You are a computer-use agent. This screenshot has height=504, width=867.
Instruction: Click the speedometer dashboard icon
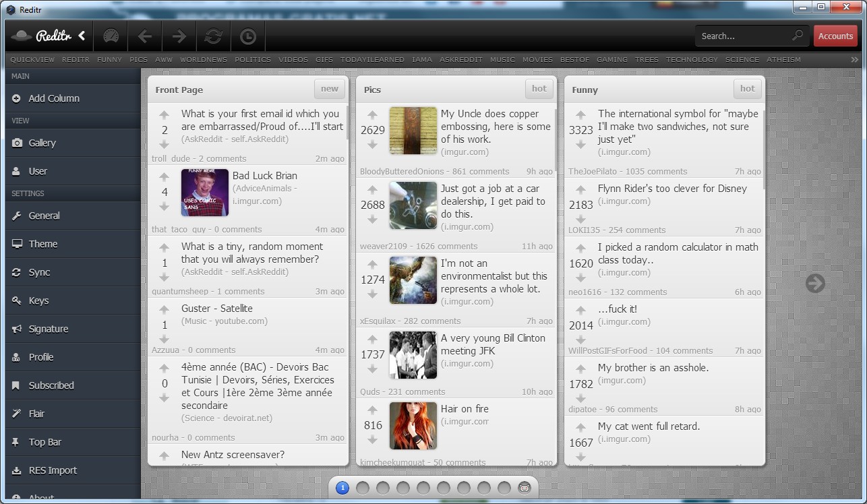[x=111, y=36]
